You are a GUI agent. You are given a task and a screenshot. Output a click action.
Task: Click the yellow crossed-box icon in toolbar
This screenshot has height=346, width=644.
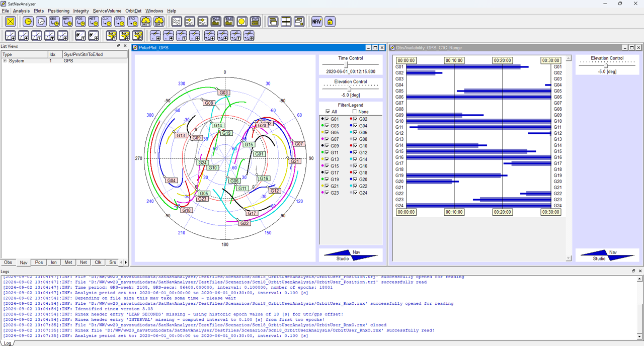(x=11, y=22)
